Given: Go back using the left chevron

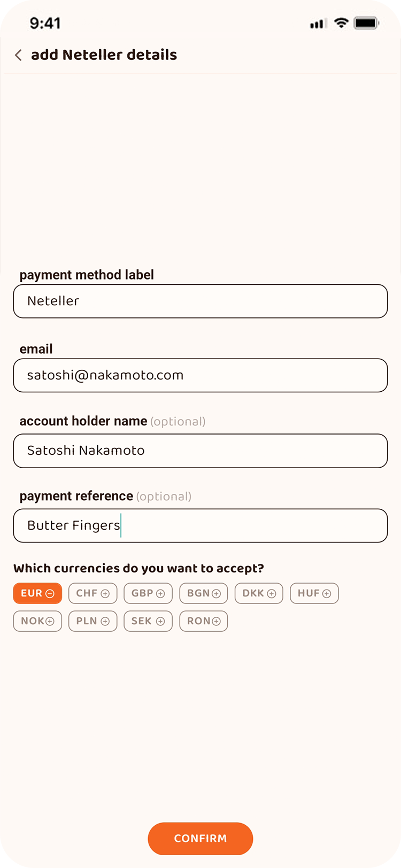Looking at the screenshot, I should 18,55.
